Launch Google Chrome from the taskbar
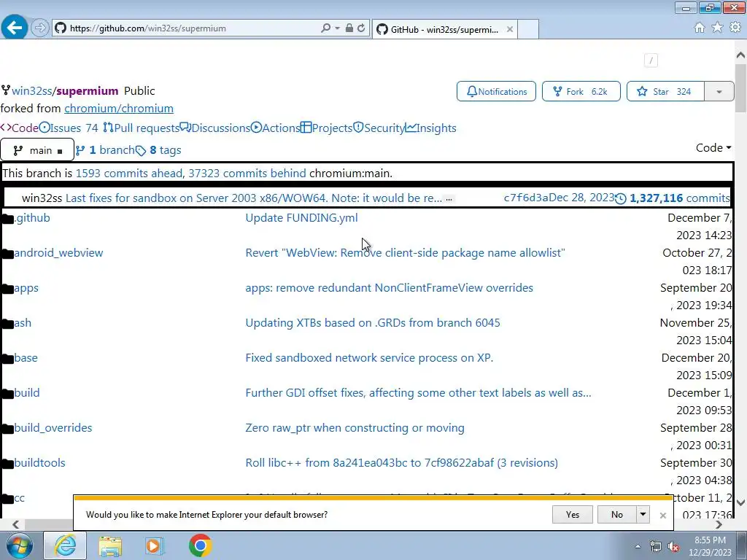This screenshot has height=560, width=747. 200,545
